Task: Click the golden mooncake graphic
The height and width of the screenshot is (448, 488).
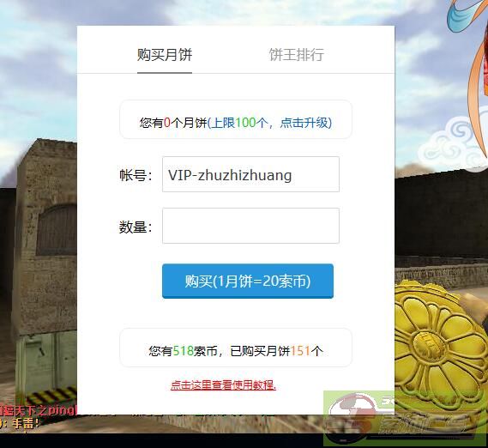Action: (x=440, y=341)
